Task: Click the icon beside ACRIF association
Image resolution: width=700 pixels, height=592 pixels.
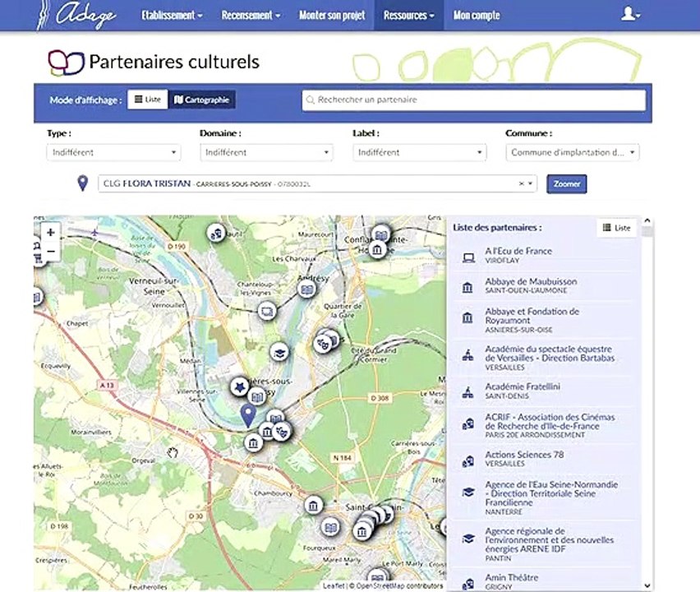Action: click(467, 423)
